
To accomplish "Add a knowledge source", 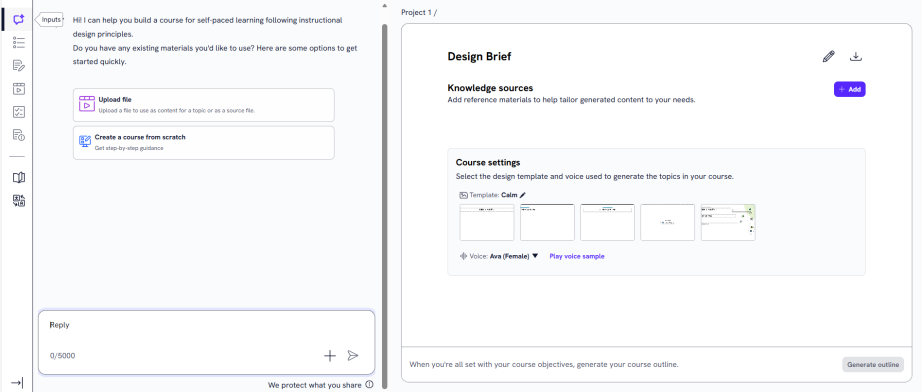I will click(850, 89).
